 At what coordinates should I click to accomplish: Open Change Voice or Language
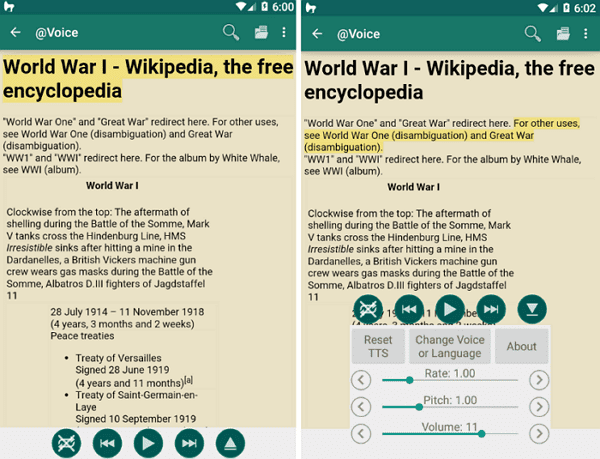(450, 346)
